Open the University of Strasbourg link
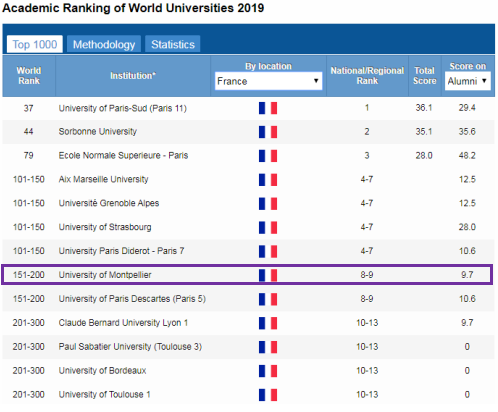 (105, 227)
